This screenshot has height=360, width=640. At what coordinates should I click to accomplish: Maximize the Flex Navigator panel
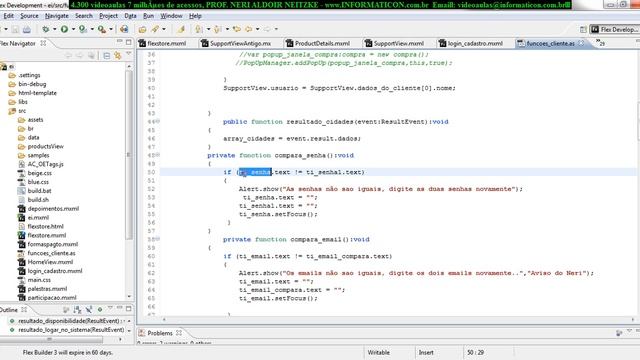point(129,42)
